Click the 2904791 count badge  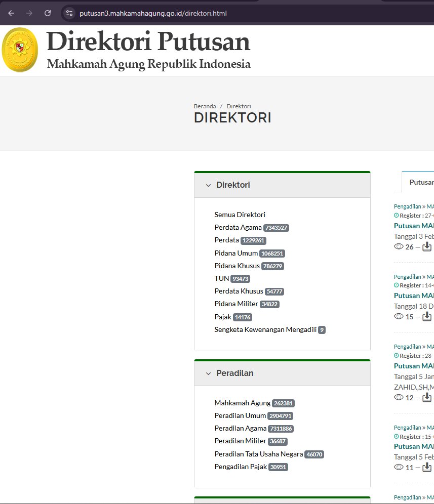(280, 416)
